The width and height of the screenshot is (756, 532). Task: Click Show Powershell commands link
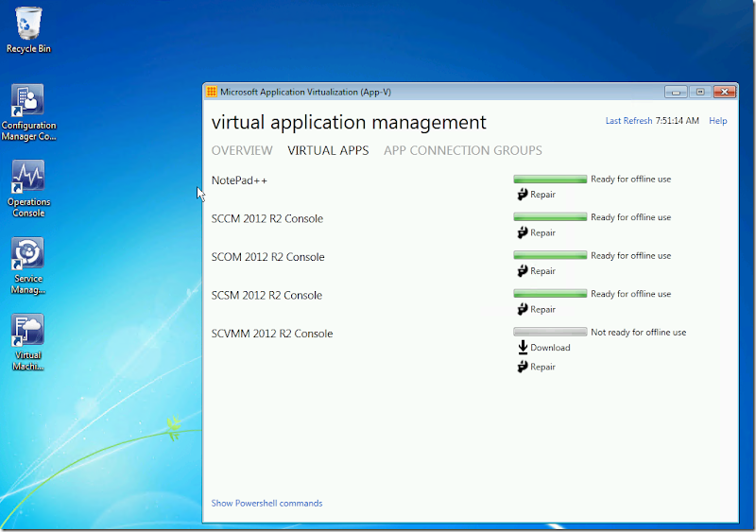tap(266, 503)
